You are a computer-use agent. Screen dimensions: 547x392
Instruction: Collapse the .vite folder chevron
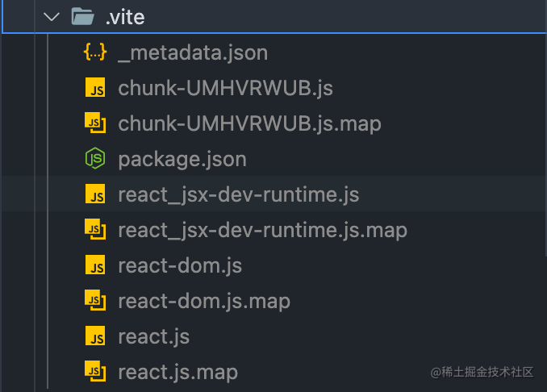52,16
